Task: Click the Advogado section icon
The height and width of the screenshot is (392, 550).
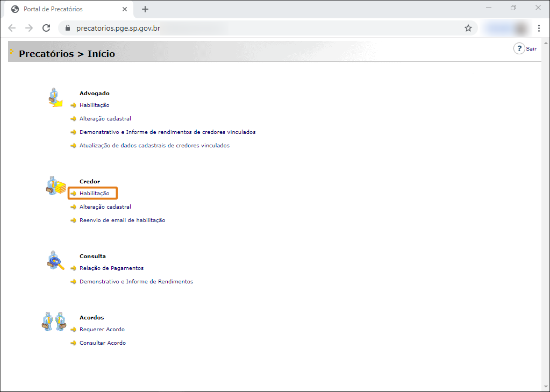Action: coord(55,97)
